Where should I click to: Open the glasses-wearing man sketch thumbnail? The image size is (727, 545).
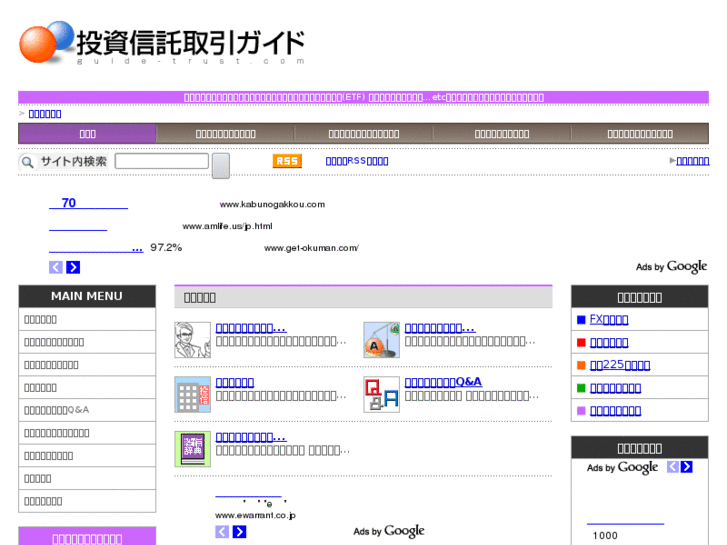pyautogui.click(x=192, y=340)
